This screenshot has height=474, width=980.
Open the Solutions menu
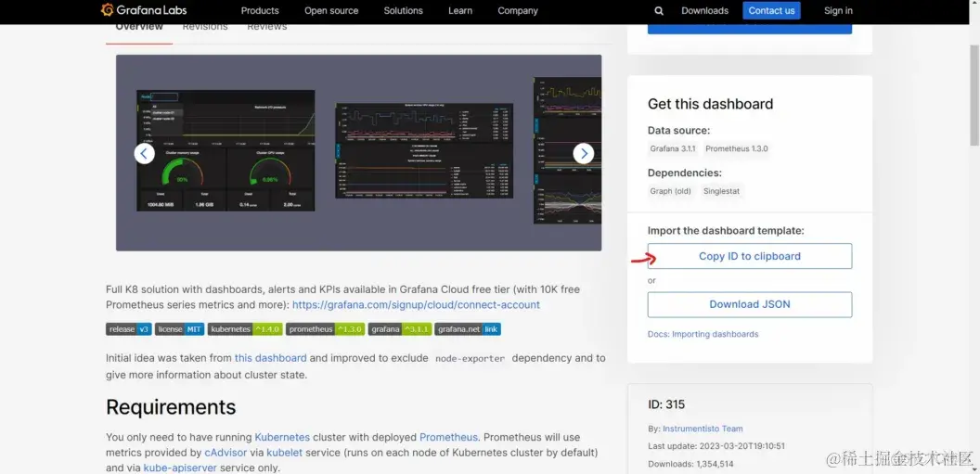(x=403, y=10)
